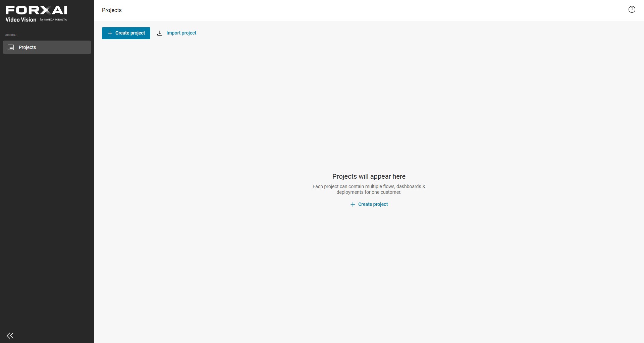
Task: Click the 'Create project' text in blue button
Action: tap(130, 33)
